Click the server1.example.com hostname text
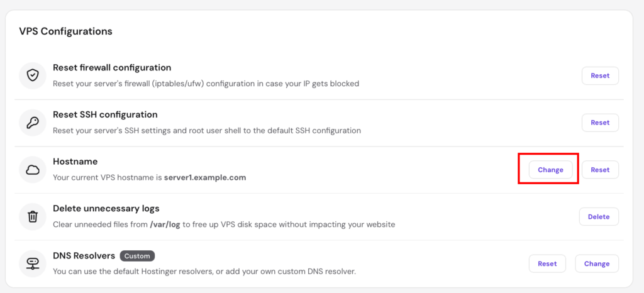The image size is (644, 293). coord(205,178)
